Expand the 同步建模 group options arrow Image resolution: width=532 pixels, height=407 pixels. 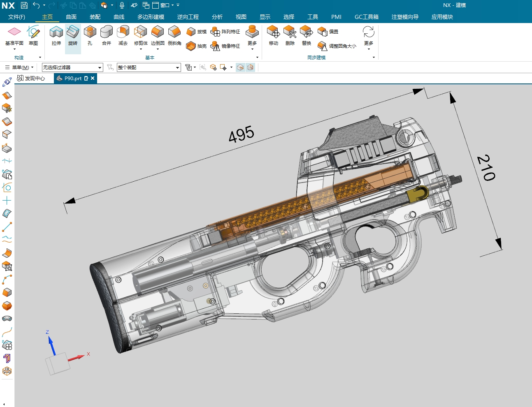coord(374,58)
